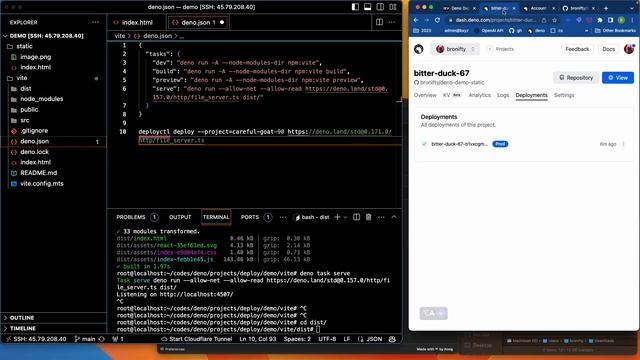Viewport: 640px width, 360px height.
Task: Open Explorer panel ellipsis menu
Action: (96, 22)
